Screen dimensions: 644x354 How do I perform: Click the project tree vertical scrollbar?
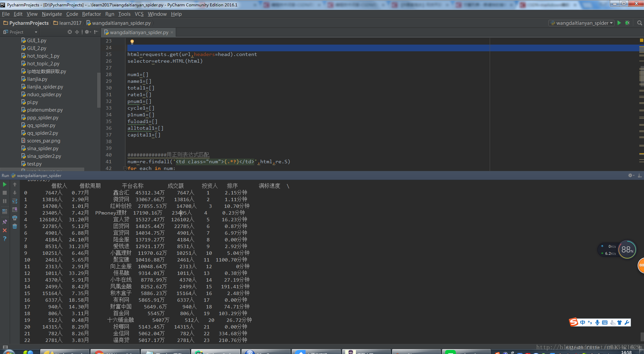click(x=99, y=90)
